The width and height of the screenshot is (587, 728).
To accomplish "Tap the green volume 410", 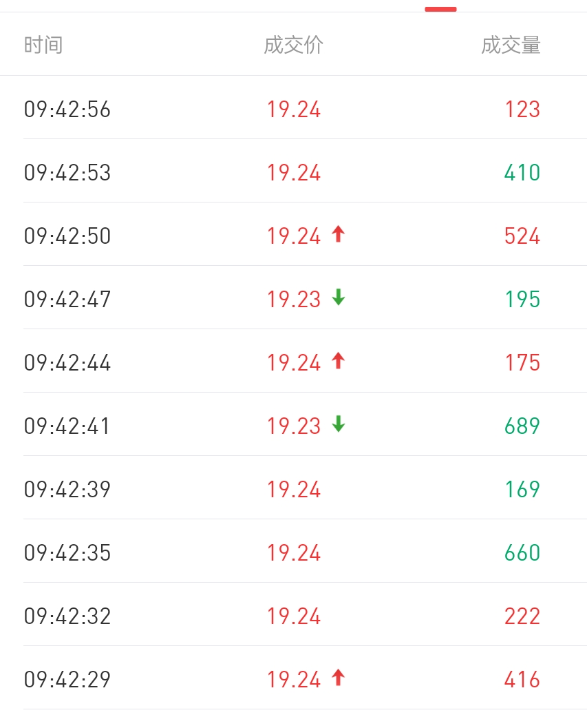I will tap(522, 173).
